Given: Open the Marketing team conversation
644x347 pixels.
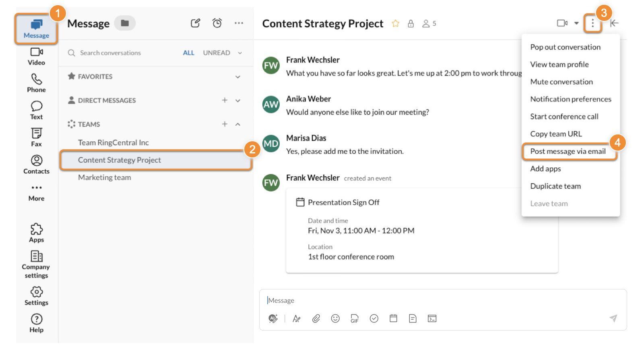Looking at the screenshot, I should (x=105, y=178).
